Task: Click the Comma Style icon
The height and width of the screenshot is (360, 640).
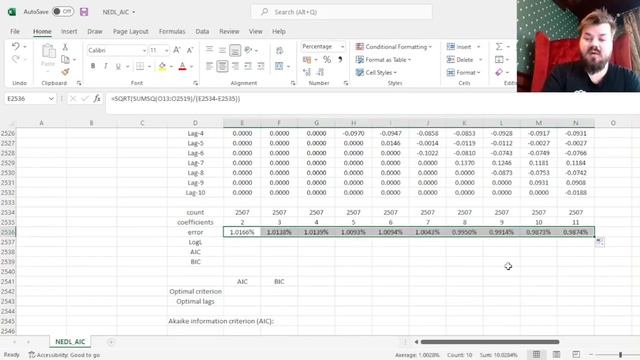Action: (x=340, y=60)
